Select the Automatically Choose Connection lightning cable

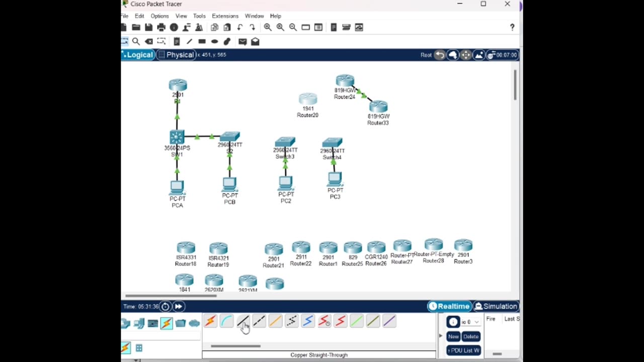coord(211,321)
